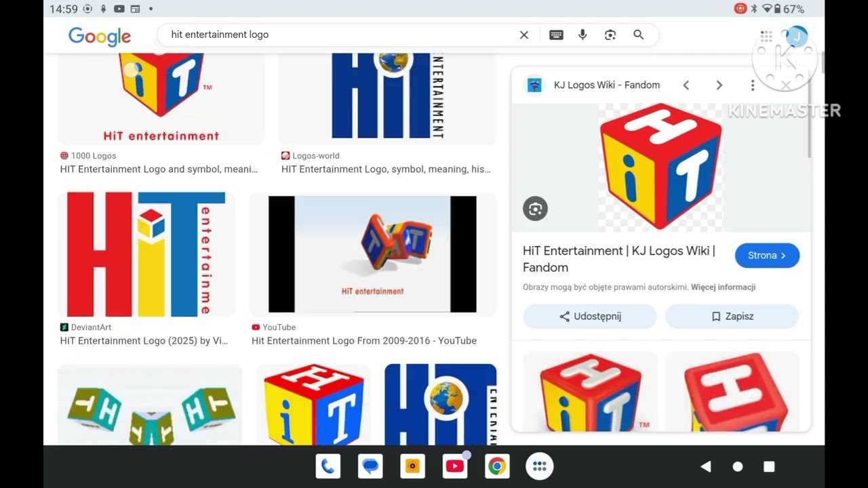This screenshot has width=868, height=488.
Task: Open the Google apps grid icon
Action: (x=766, y=37)
